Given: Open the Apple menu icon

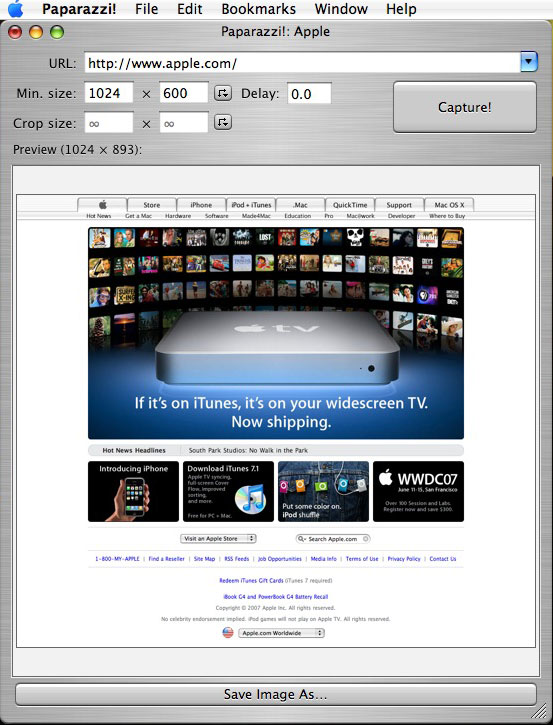Looking at the screenshot, I should click(16, 9).
